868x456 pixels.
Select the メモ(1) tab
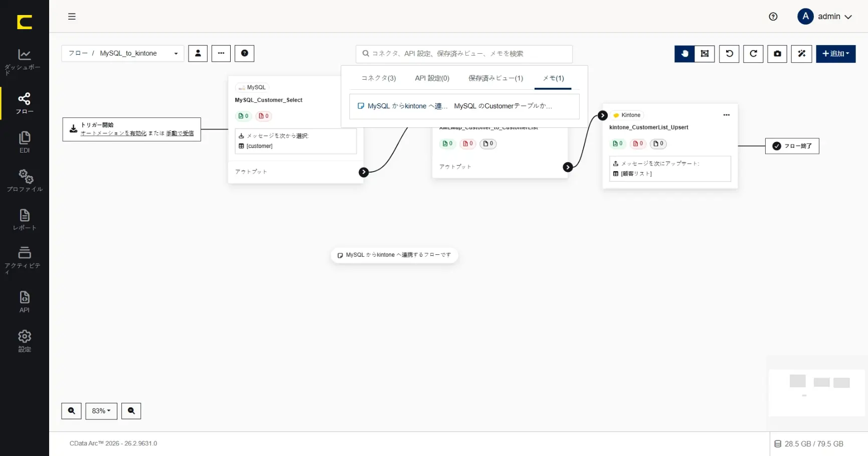click(553, 78)
